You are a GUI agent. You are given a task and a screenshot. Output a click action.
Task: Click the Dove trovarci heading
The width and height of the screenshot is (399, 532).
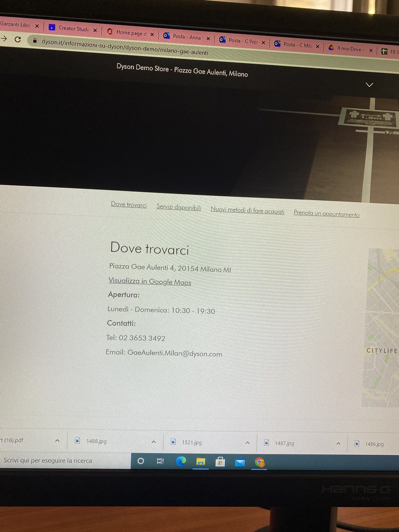point(149,248)
